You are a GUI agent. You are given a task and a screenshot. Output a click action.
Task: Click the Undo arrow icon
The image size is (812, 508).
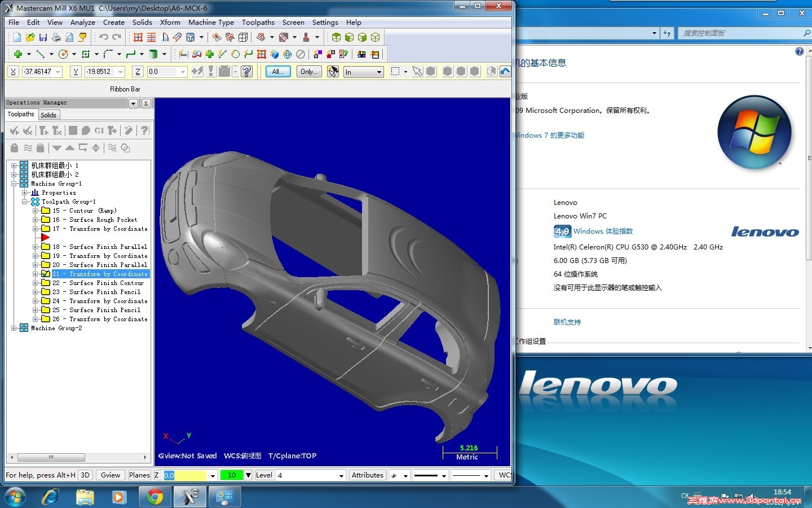(104, 37)
